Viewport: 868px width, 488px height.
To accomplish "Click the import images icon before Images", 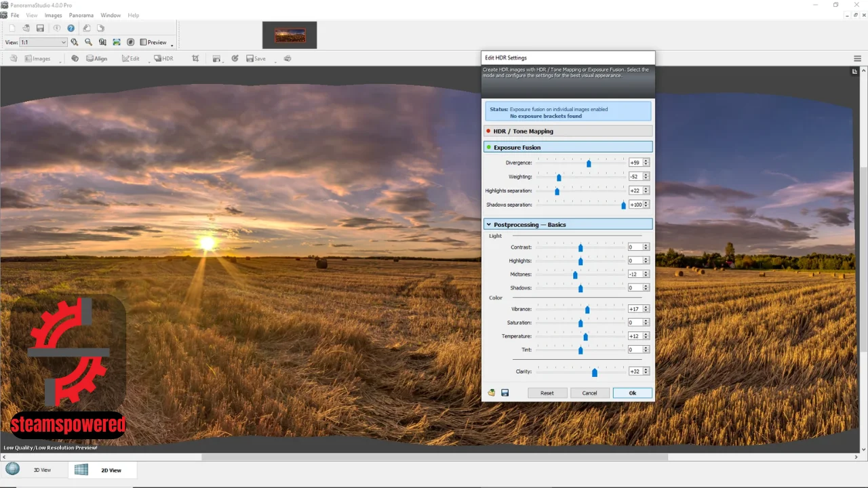I will pos(14,58).
